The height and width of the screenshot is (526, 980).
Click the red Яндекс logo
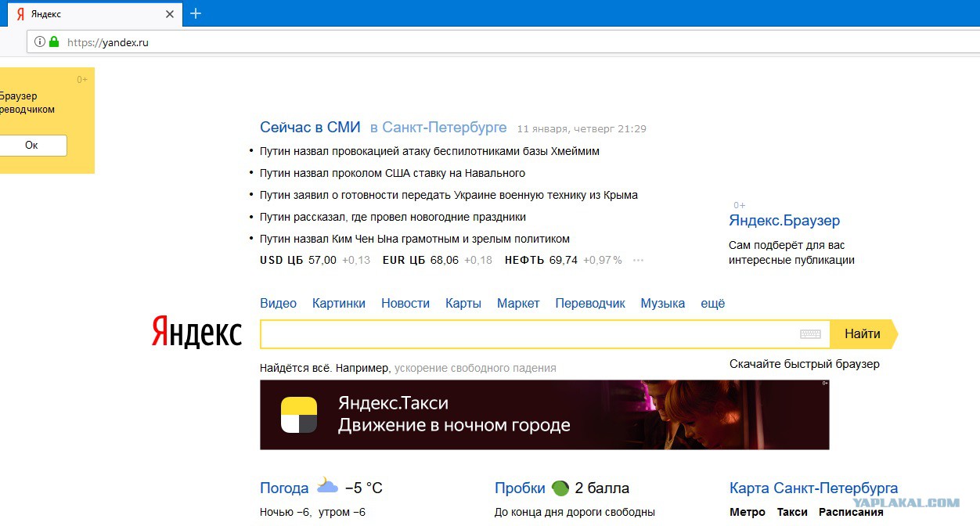(x=196, y=333)
